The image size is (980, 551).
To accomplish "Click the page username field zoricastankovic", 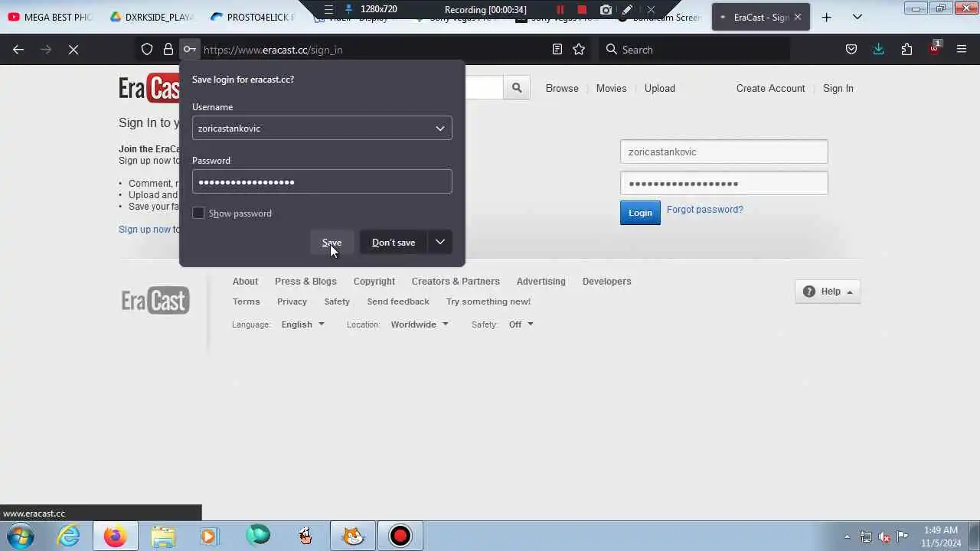I will coord(724,152).
